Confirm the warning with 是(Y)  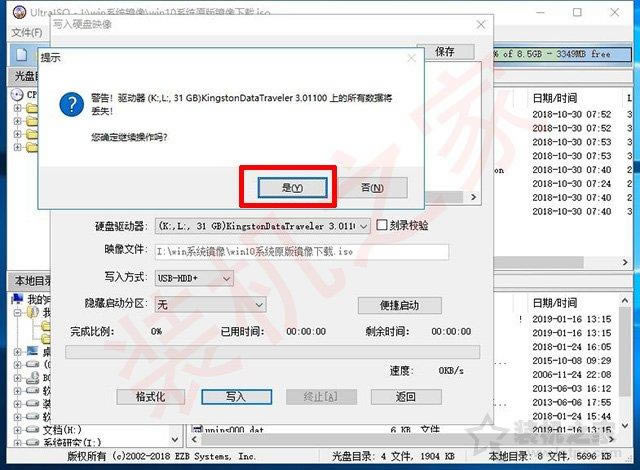pos(292,188)
